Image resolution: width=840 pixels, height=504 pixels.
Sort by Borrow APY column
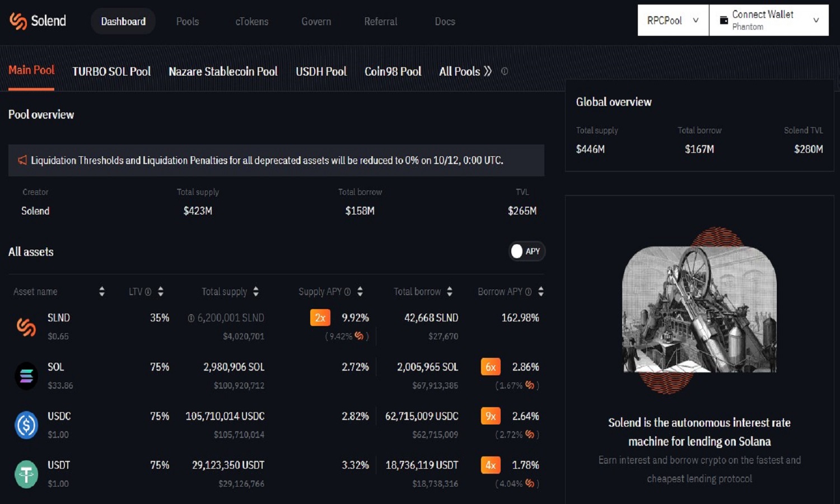(541, 292)
